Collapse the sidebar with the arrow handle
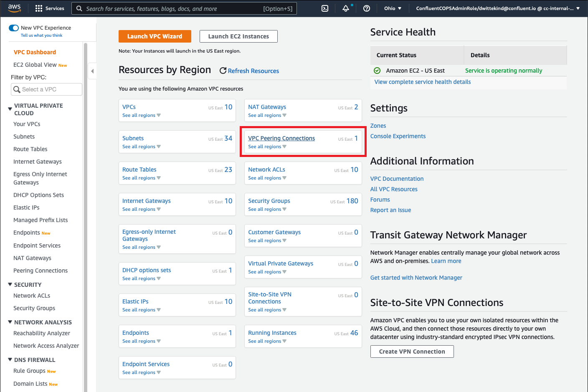Image resolution: width=588 pixels, height=392 pixels. click(92, 71)
